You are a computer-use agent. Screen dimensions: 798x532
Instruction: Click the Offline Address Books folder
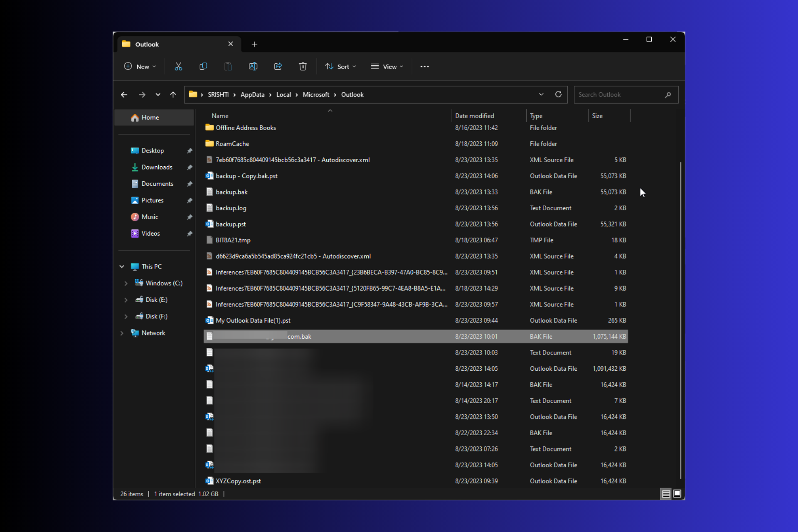click(x=245, y=127)
